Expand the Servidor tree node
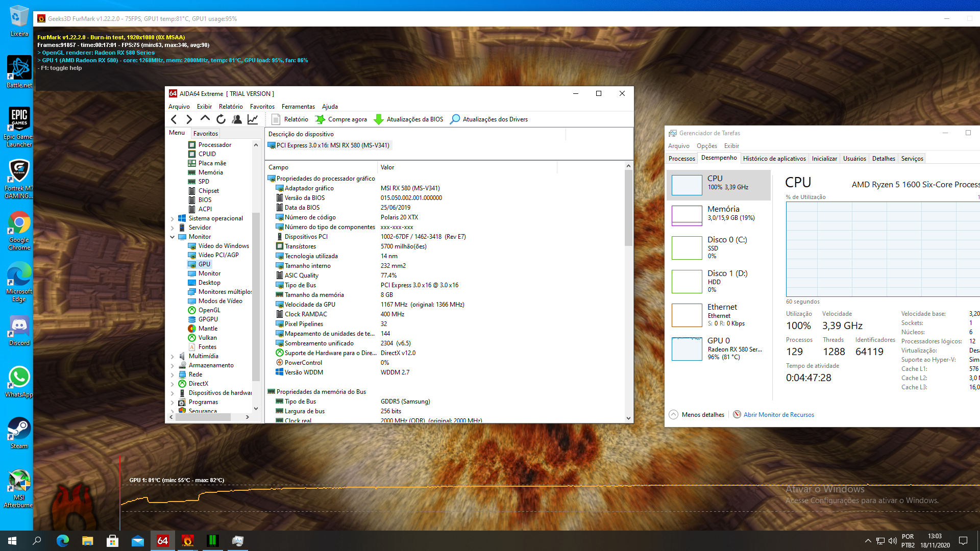 click(173, 228)
